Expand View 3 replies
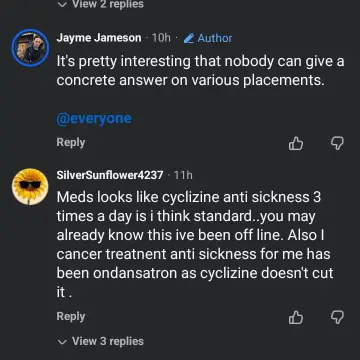Image resolution: width=360 pixels, height=360 pixels. (x=100, y=341)
